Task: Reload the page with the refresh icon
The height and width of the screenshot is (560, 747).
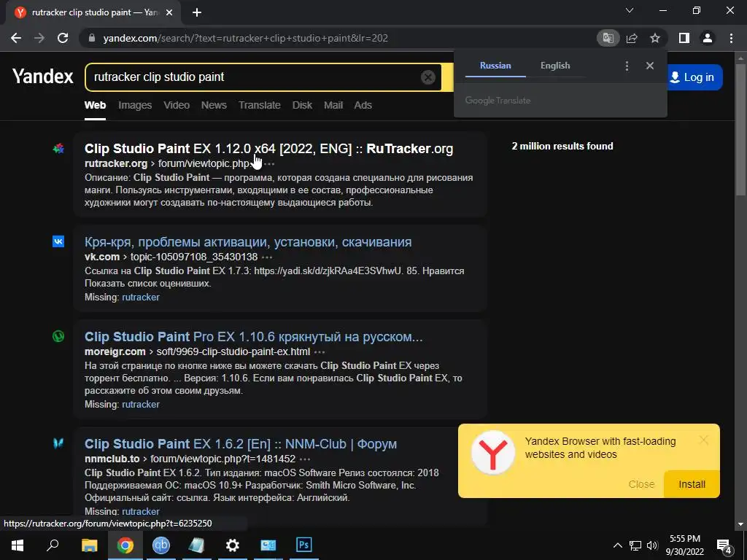Action: [63, 38]
